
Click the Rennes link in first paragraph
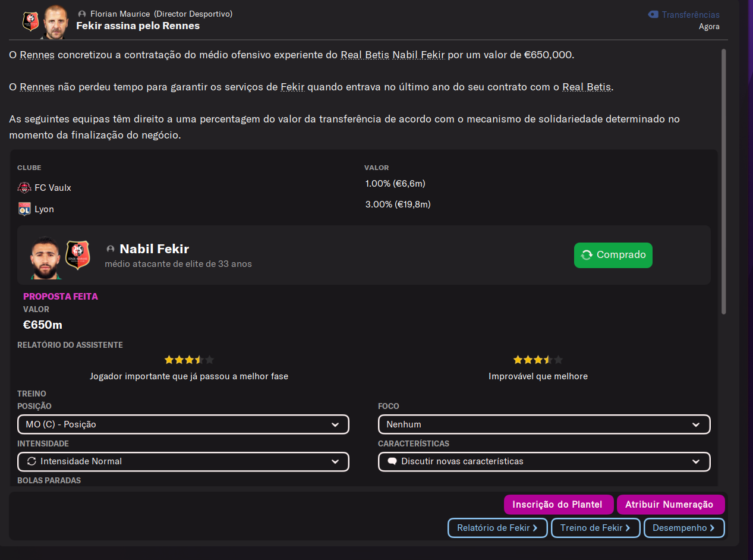tap(37, 55)
